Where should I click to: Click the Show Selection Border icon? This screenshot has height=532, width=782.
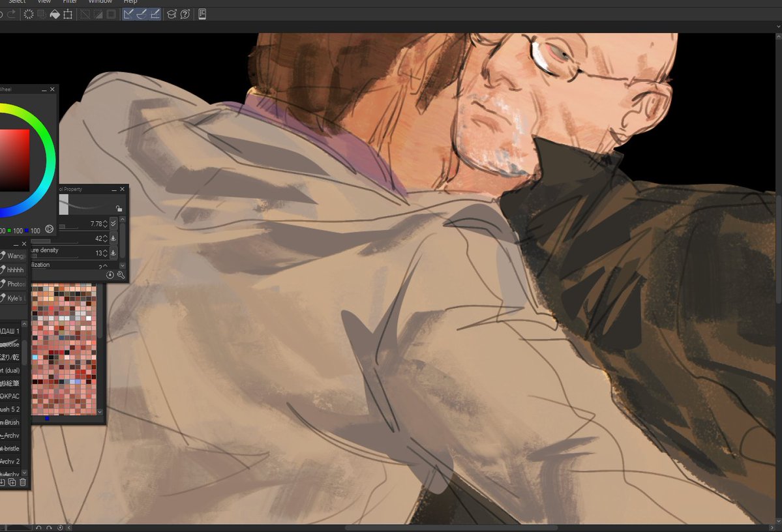(112, 14)
